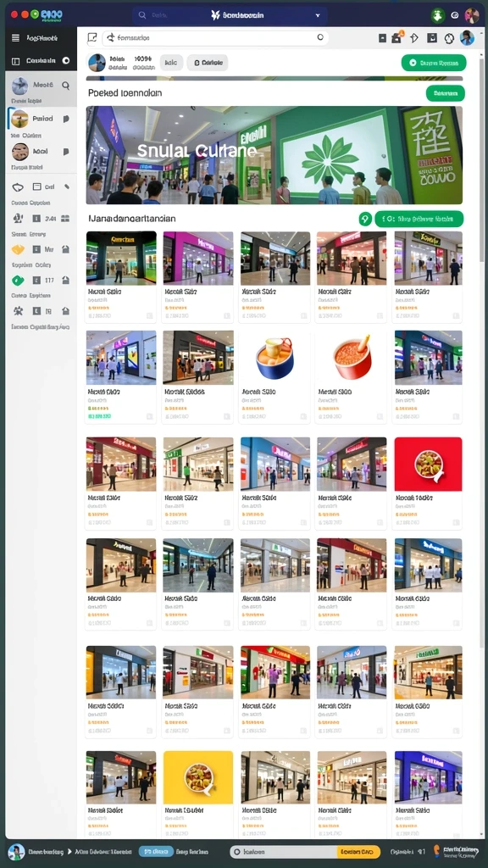This screenshot has height=868, width=488.
Task: Click the share icon left of toolbar search
Action: coord(92,37)
